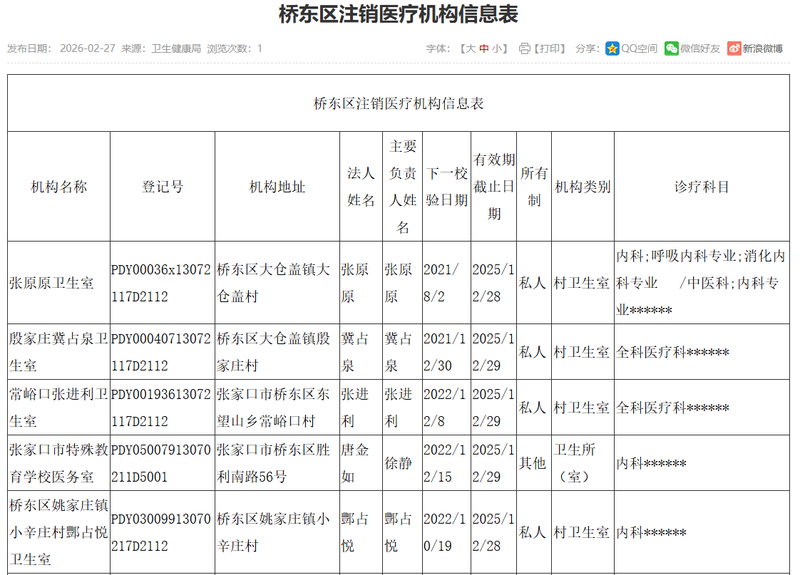Click the QQ空间 star icon
The image size is (800, 575).
612,48
